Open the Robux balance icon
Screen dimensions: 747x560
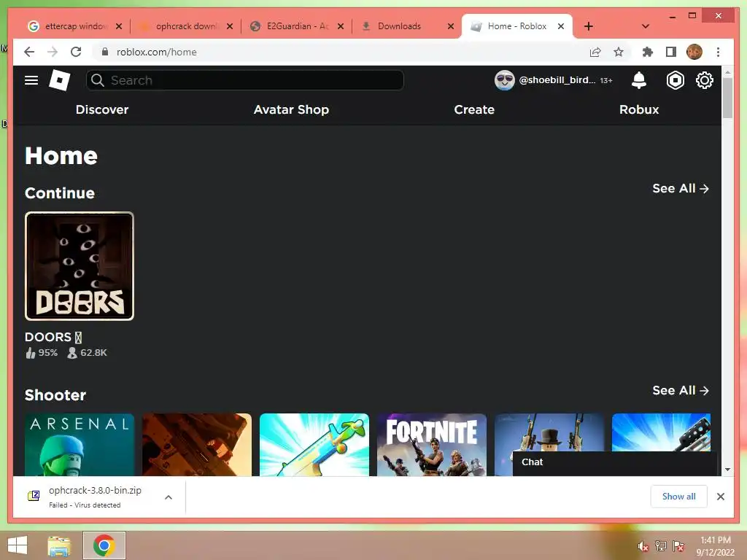[675, 80]
